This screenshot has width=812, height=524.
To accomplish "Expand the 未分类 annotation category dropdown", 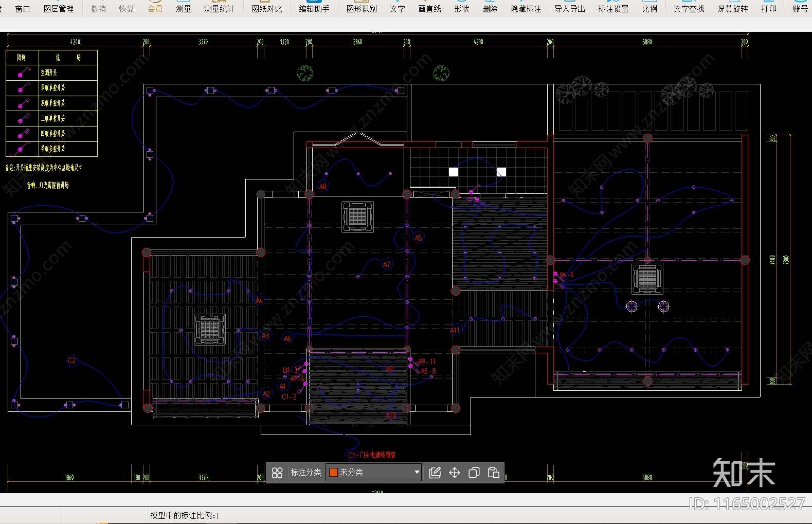I will coord(417,472).
